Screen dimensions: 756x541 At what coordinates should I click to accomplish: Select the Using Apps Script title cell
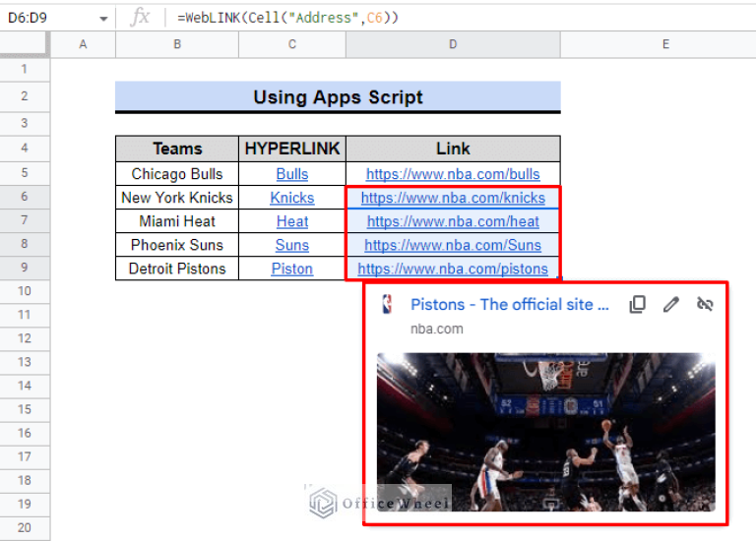click(338, 96)
